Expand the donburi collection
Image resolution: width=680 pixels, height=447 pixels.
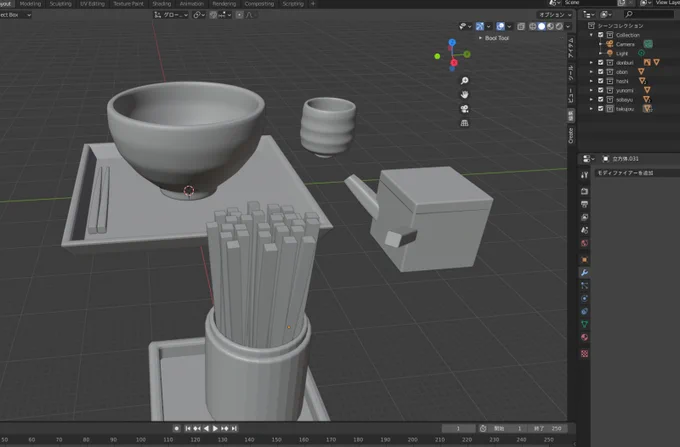coord(591,62)
